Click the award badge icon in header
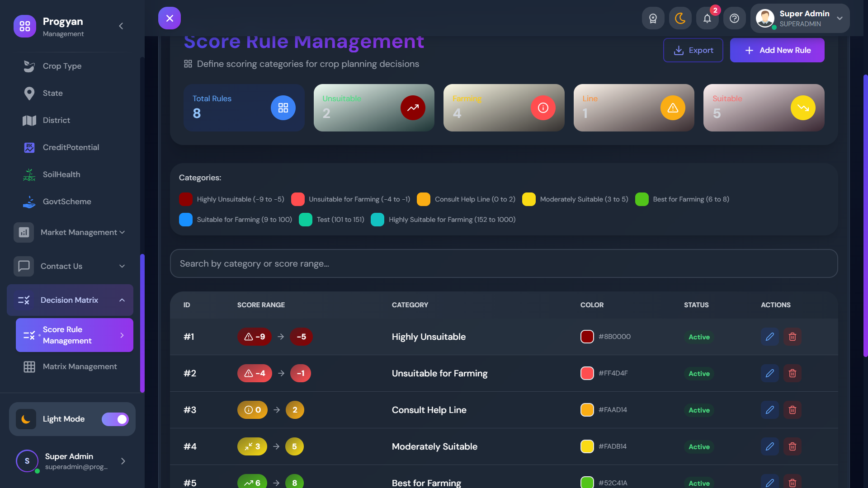 [x=653, y=19]
